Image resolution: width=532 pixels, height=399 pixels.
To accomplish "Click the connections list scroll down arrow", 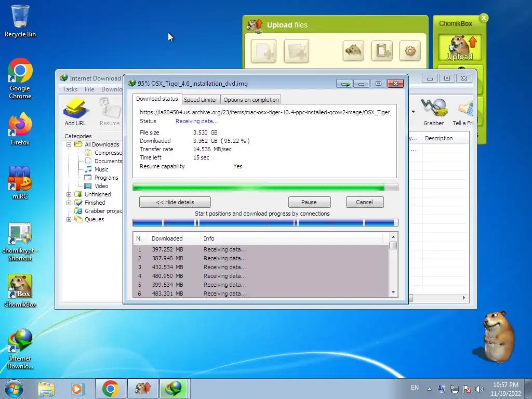I will point(393,292).
